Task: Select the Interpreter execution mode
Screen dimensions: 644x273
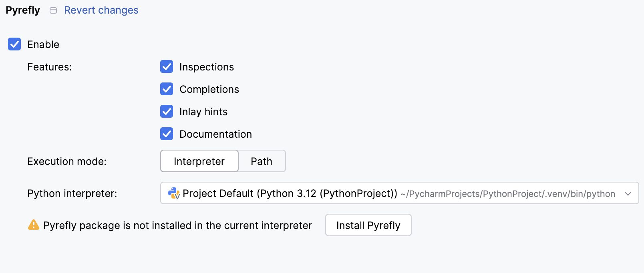Action: pos(199,161)
